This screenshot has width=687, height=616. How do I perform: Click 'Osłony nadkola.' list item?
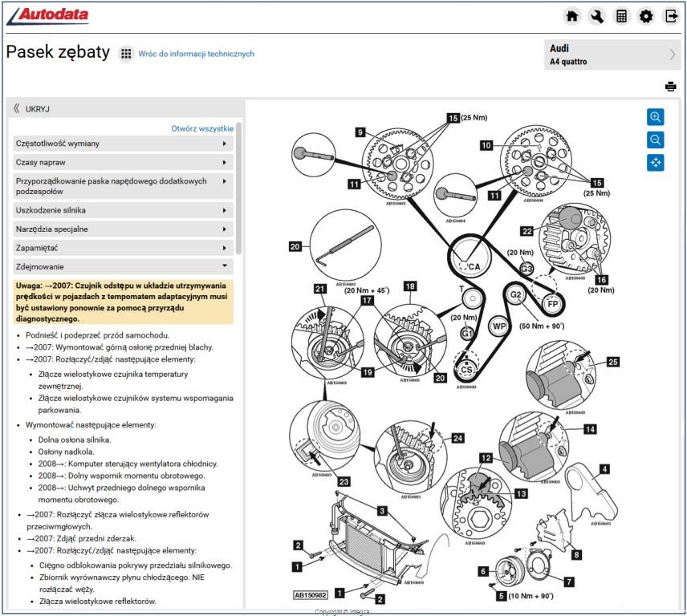(x=66, y=452)
